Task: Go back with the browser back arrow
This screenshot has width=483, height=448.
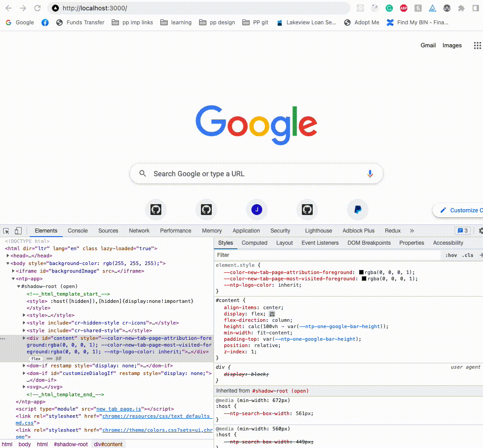Action: pyautogui.click(x=9, y=8)
